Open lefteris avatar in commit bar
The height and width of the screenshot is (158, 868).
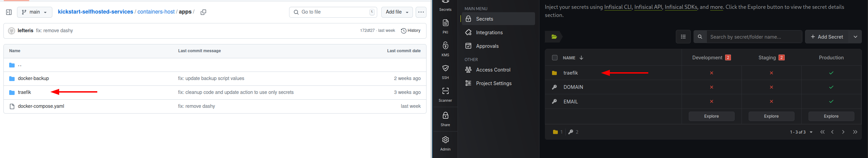point(12,31)
